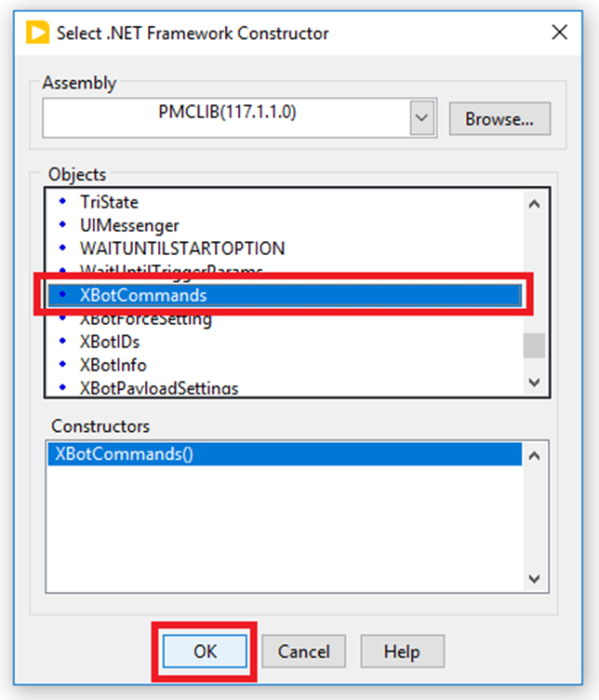Choose WAITUNTILSTARTOPTION from the Objects list
Viewport: 599px width, 700px height.
coord(182,249)
